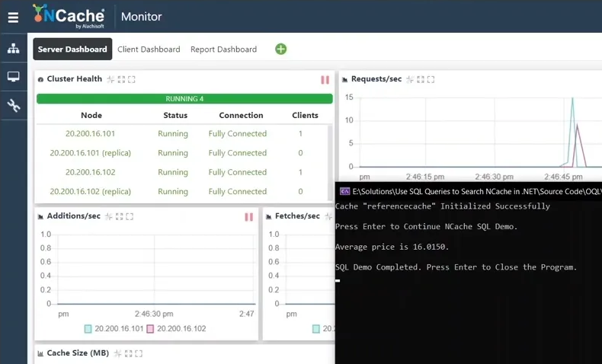The image size is (602, 364).
Task: Select node 20.200.16.102 in Cluster Health
Action: (x=90, y=172)
